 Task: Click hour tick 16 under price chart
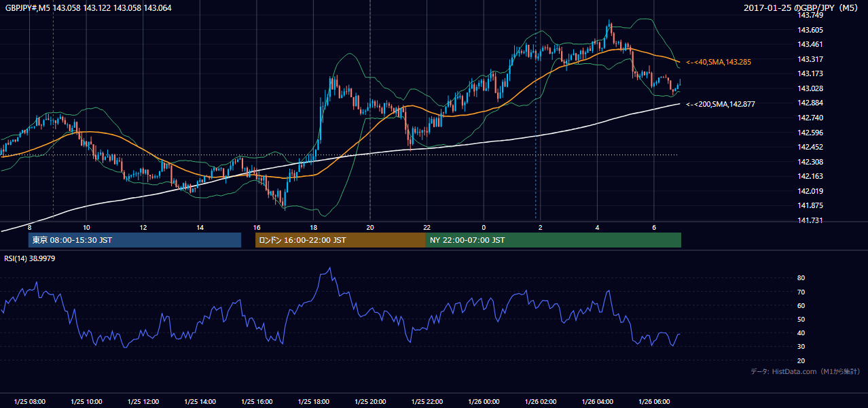[x=257, y=227]
